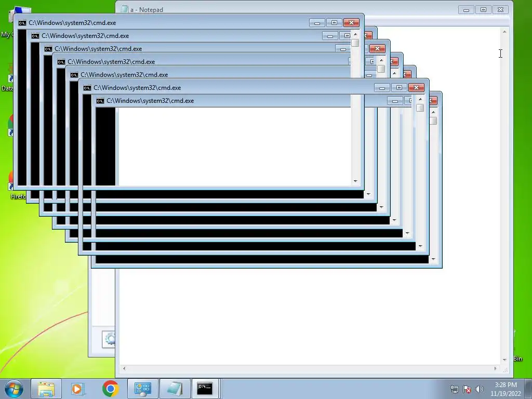Launch Windows Media Player from the taskbar

78,389
